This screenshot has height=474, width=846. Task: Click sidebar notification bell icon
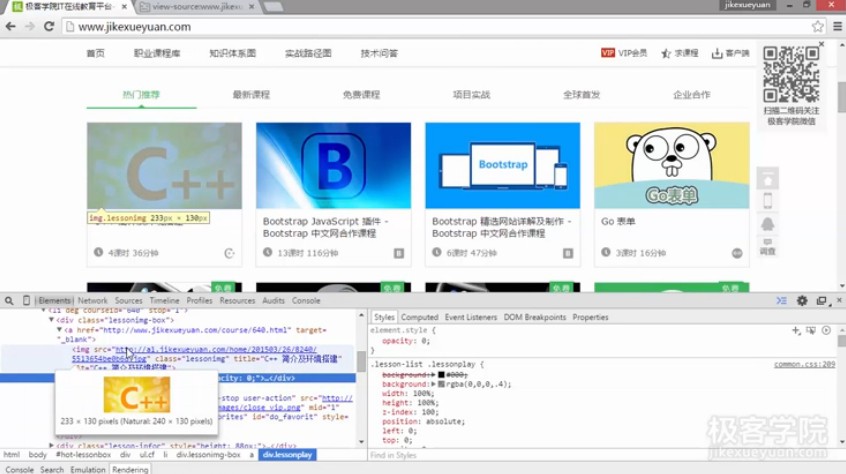point(767,224)
